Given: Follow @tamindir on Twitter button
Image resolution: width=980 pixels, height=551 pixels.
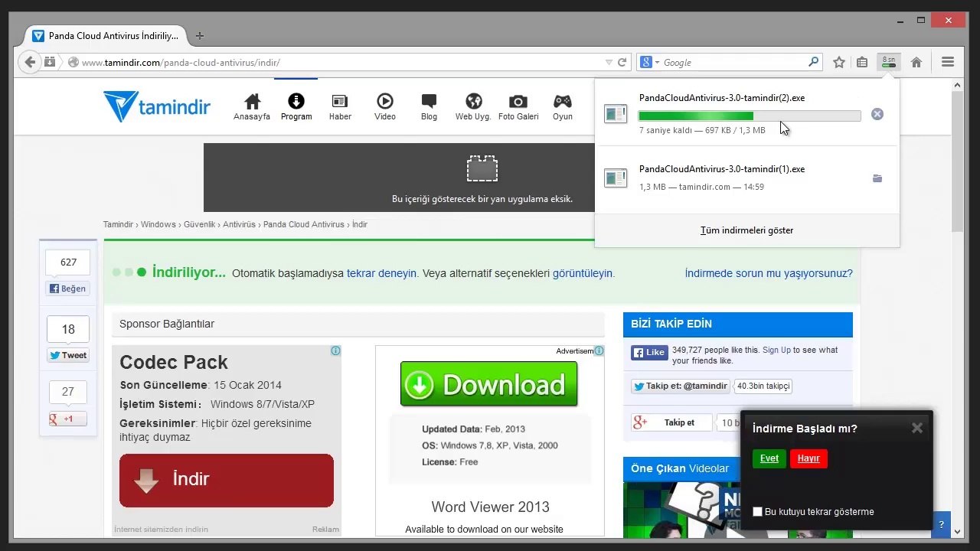Looking at the screenshot, I should pyautogui.click(x=681, y=386).
